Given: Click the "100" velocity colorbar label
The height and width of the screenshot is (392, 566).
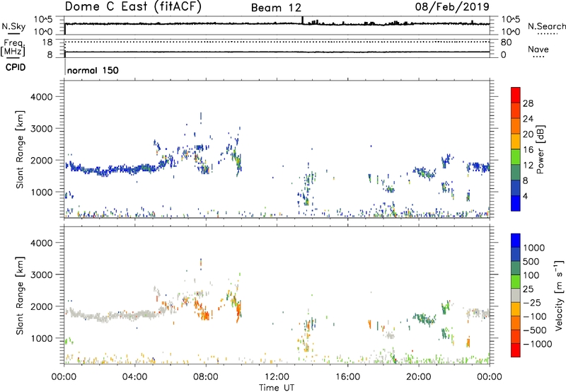Looking at the screenshot, I should point(531,275).
